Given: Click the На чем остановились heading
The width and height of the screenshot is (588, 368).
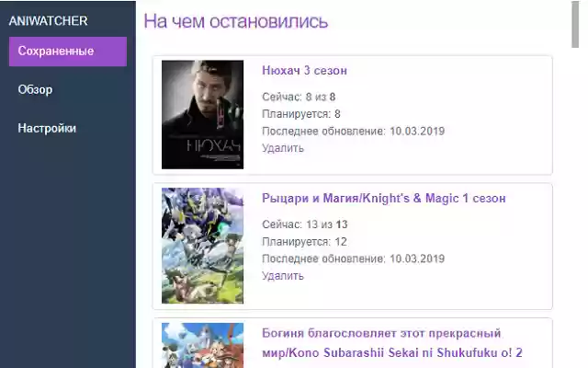Looking at the screenshot, I should tap(236, 21).
